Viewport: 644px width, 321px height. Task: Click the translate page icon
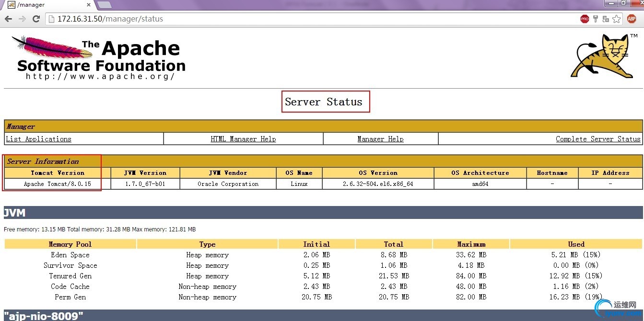click(x=606, y=19)
